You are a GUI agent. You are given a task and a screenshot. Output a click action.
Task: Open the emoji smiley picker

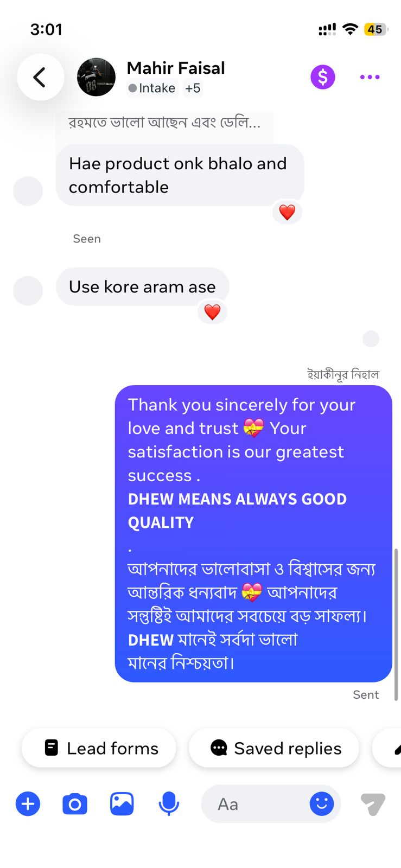click(x=322, y=803)
